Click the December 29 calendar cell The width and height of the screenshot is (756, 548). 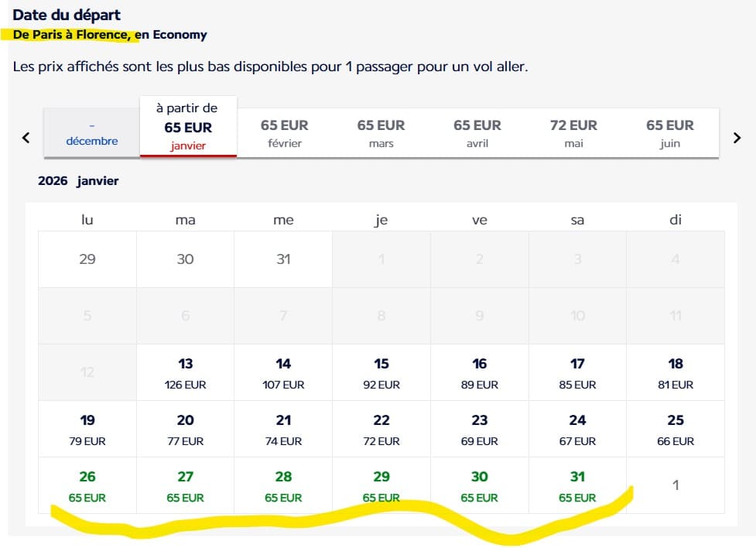point(87,261)
